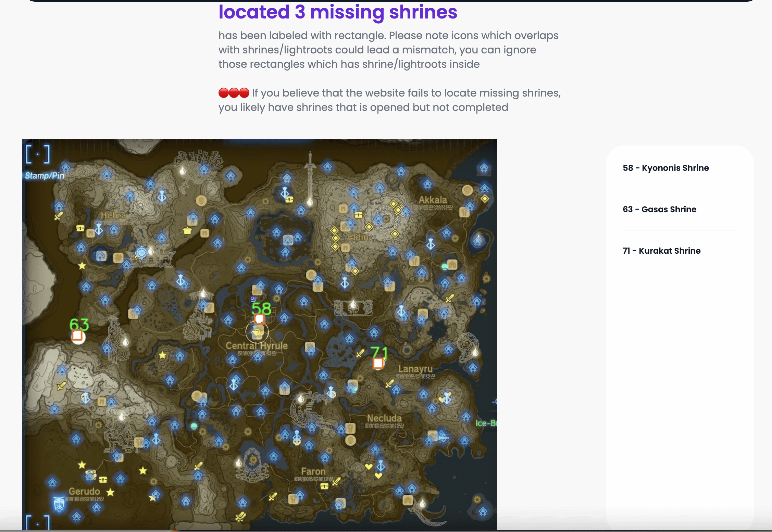The height and width of the screenshot is (532, 772).
Task: Click the Eldin region label
Action: coord(358,237)
